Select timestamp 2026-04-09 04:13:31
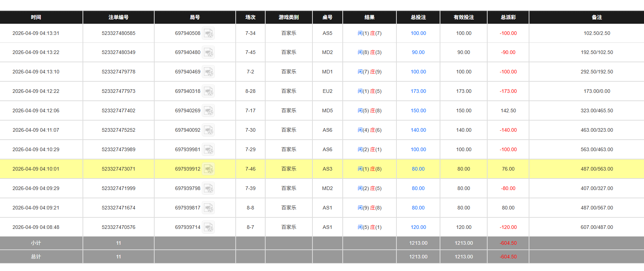644x271 pixels. pos(36,33)
